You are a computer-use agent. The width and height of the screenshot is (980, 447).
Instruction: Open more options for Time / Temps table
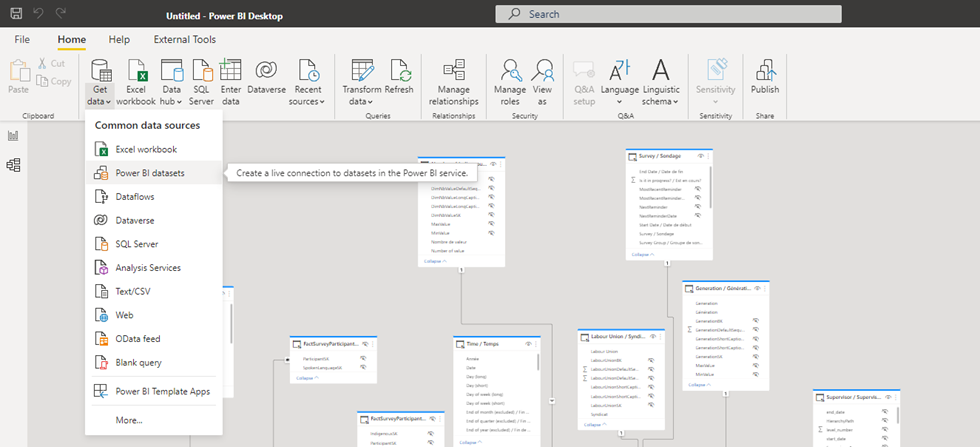coord(536,344)
